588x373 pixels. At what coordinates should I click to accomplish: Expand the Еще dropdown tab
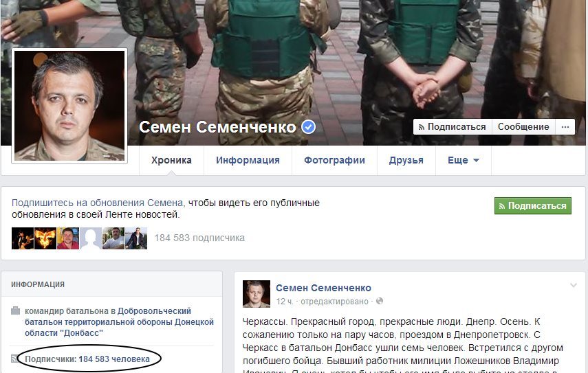[x=464, y=160]
